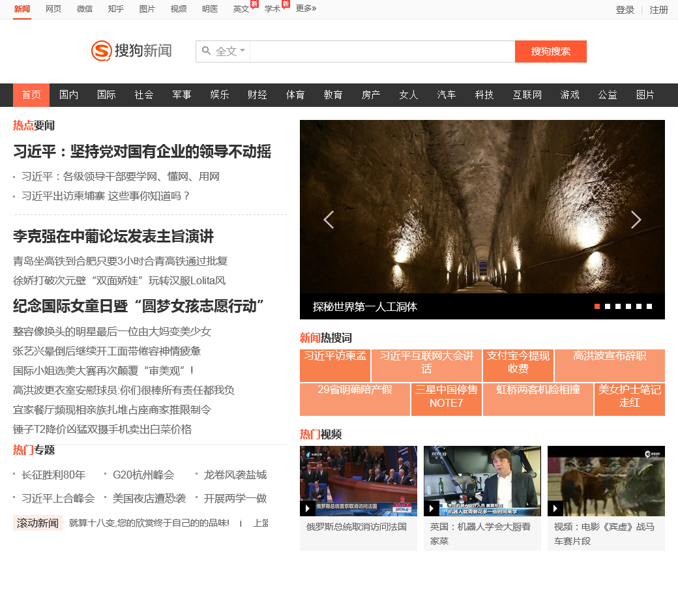Screen dimensions: 678x616
Task: Open the 游戏 category
Action: (570, 95)
